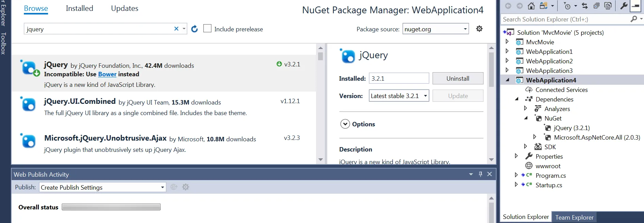This screenshot has width=644, height=223.
Task: Collapse the NuGet node
Action: (526, 118)
